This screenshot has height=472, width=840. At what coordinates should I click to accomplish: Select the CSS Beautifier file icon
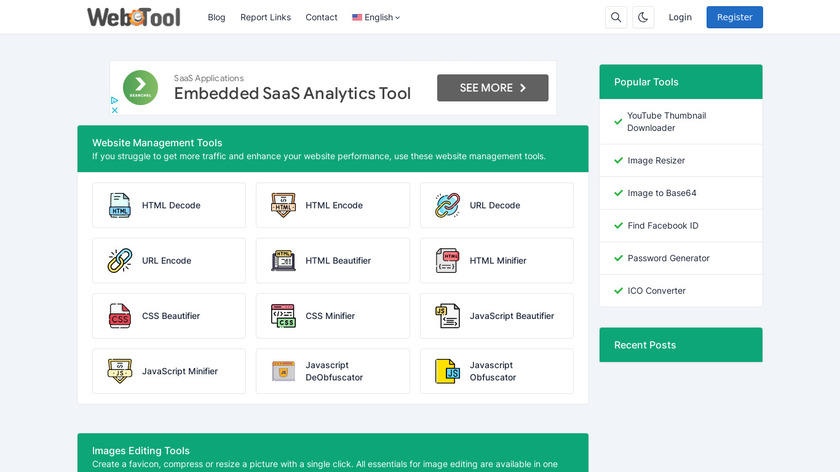[120, 316]
